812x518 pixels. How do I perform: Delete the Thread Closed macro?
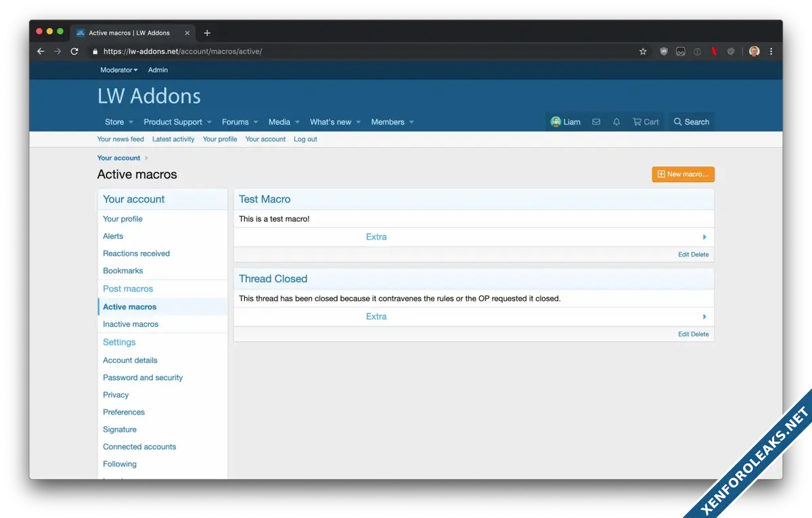tap(700, 334)
